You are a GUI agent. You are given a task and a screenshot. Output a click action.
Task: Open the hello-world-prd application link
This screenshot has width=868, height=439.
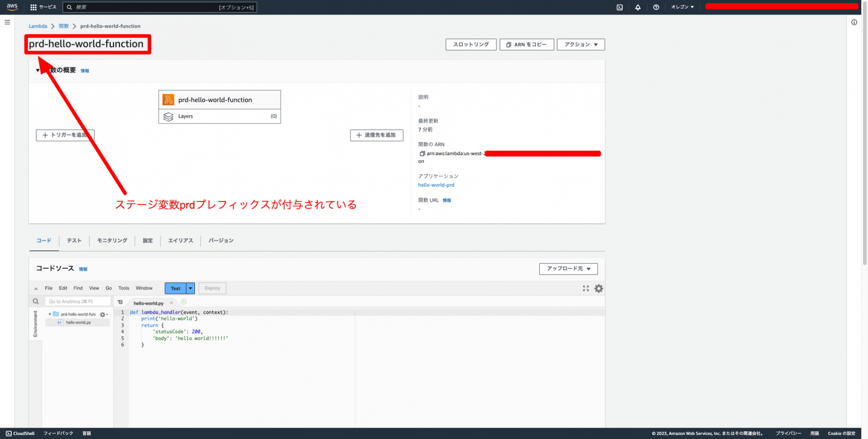(x=436, y=184)
